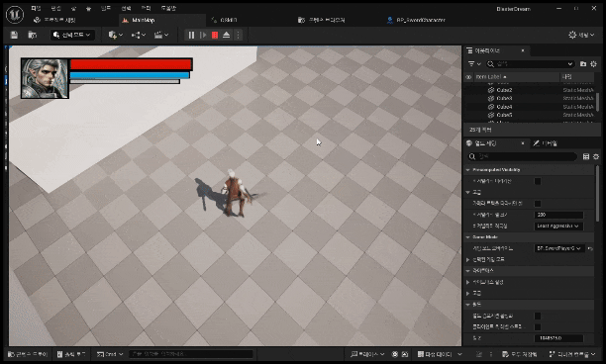Pause the running play session
The width and height of the screenshot is (606, 364).
(191, 36)
